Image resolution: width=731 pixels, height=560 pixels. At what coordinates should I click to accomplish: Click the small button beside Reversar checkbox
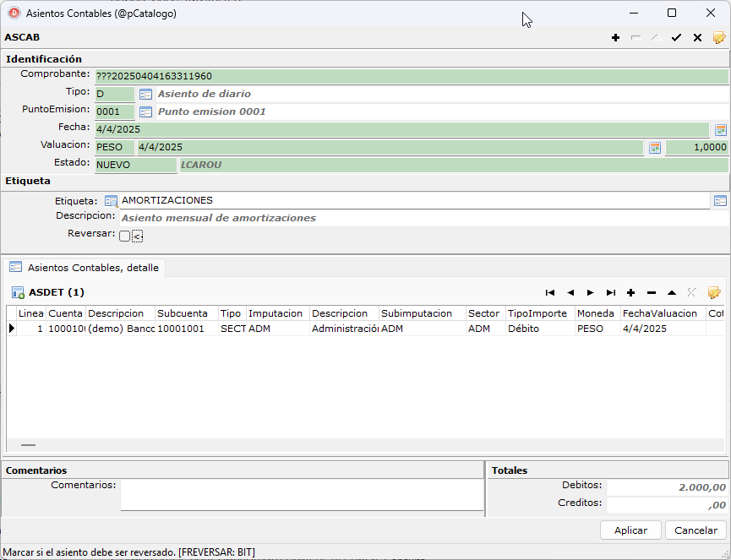137,237
